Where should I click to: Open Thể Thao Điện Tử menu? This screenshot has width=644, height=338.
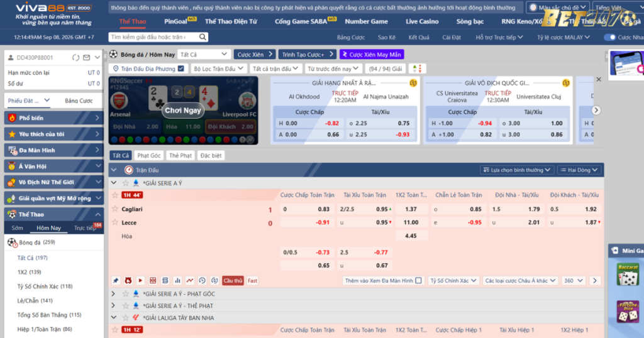click(x=231, y=21)
